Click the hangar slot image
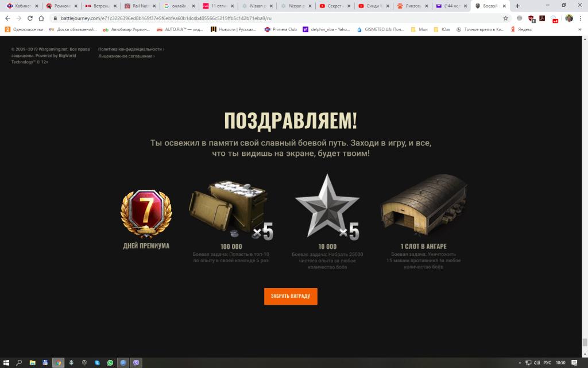Viewport: 588px width, 368px height. click(424, 205)
